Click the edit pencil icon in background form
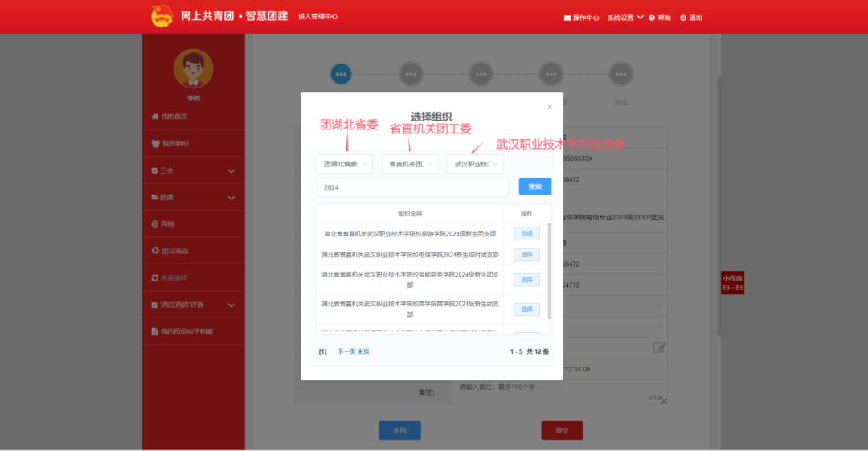Viewport: 868px width, 451px height. 659,348
